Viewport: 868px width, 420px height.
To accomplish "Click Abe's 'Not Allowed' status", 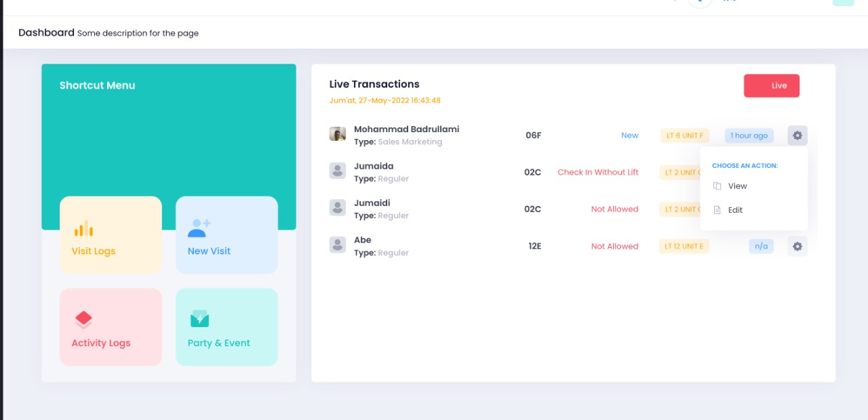I will (614, 246).
